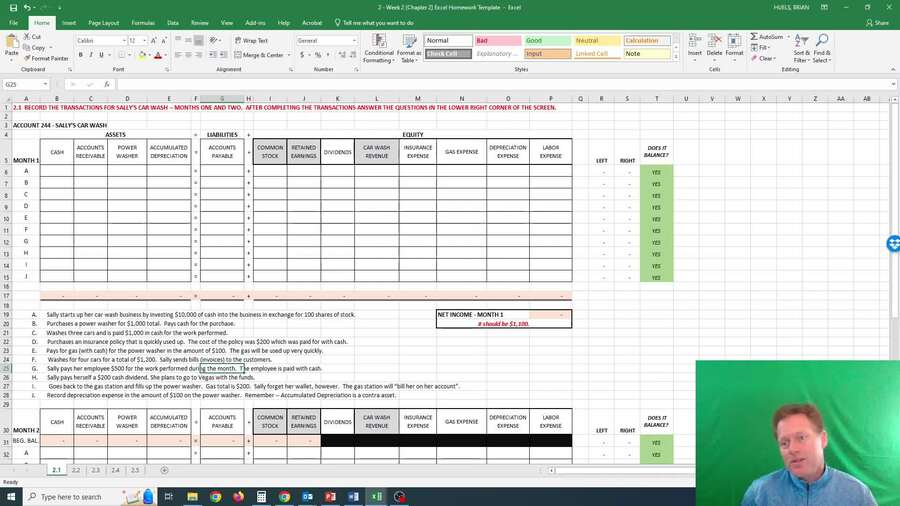Click the Center align icon
Image resolution: width=900 pixels, height=506 pixels.
[x=188, y=55]
